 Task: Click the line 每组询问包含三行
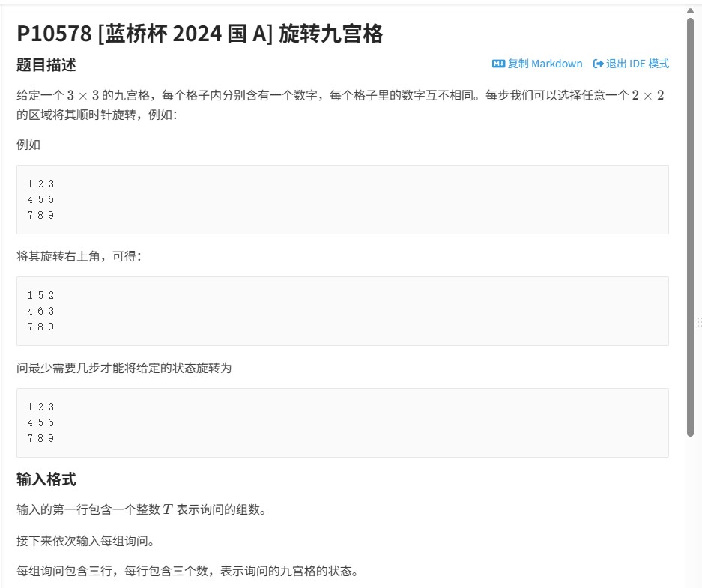pyautogui.click(x=187, y=571)
